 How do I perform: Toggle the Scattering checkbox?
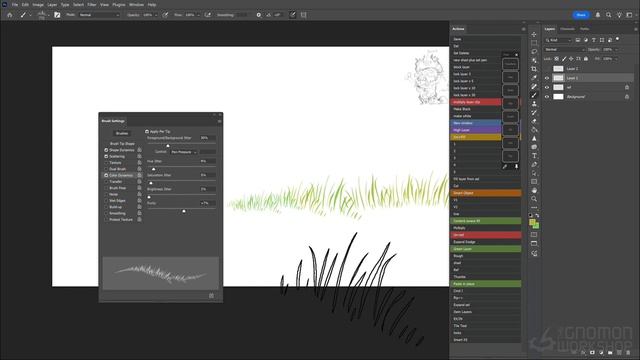[106, 156]
